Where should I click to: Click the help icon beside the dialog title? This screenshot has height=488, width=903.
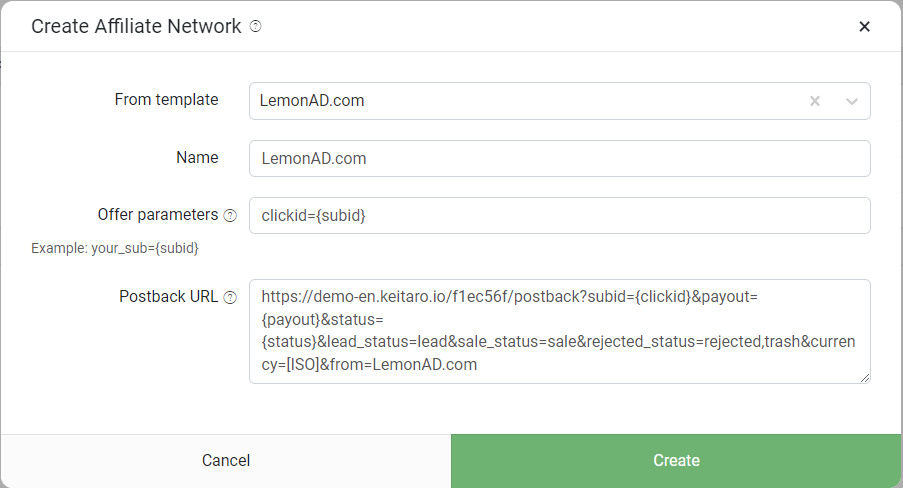(255, 27)
